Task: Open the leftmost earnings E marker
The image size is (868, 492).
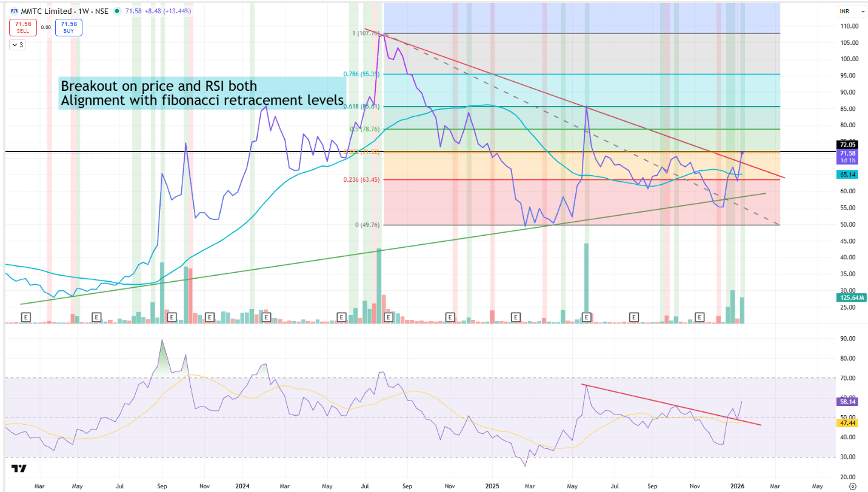Action: 26,316
